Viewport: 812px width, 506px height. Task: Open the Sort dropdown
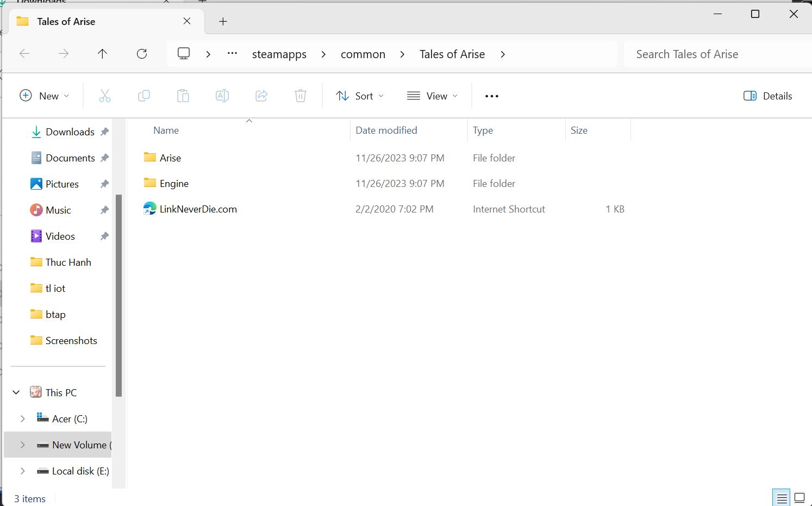point(359,96)
